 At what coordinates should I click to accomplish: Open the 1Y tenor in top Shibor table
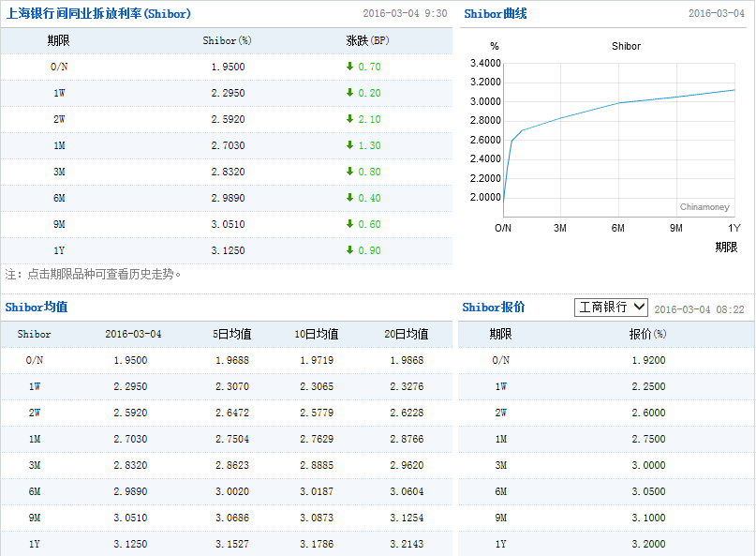(58, 250)
